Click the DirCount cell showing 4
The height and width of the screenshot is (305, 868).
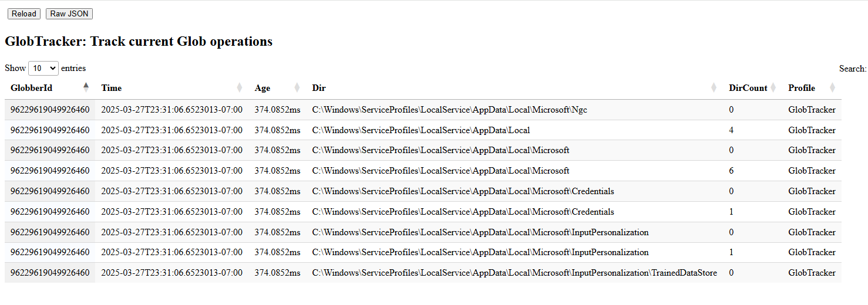[x=731, y=130]
